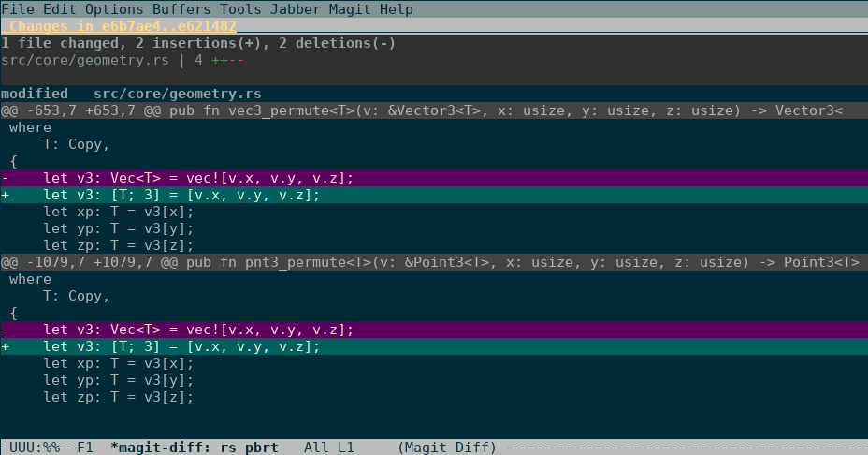
Task: Click the '++--' diffstat graph indicator
Action: [x=227, y=60]
